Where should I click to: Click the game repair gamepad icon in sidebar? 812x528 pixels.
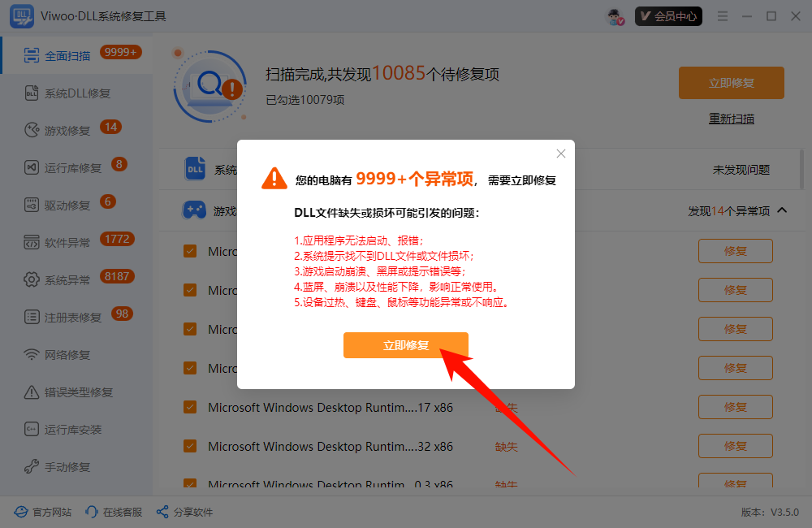[x=32, y=131]
